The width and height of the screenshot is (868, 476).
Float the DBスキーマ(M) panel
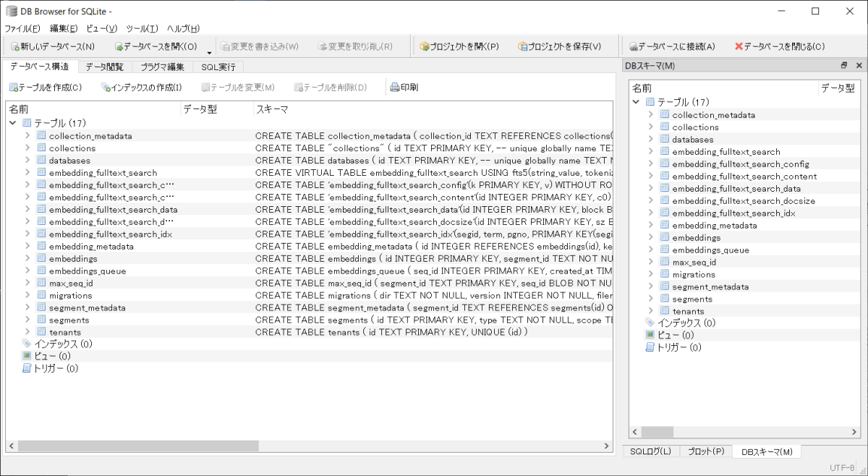coord(844,66)
